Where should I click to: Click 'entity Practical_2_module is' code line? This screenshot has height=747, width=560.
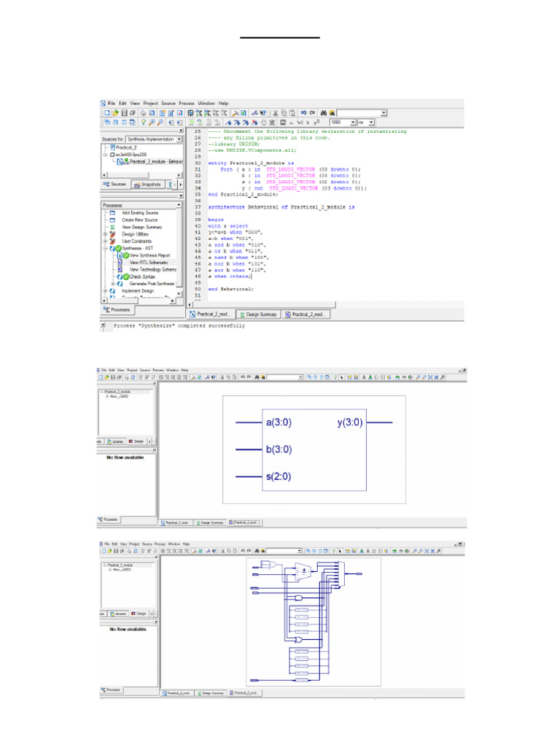(251, 163)
